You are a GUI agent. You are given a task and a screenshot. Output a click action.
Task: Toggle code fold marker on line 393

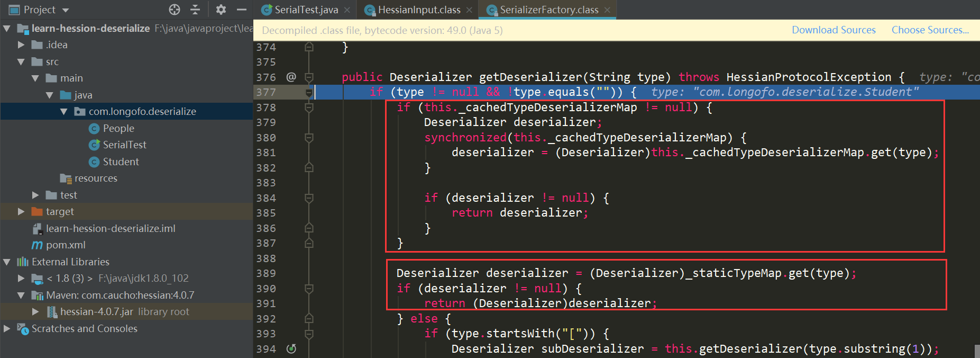pyautogui.click(x=309, y=334)
